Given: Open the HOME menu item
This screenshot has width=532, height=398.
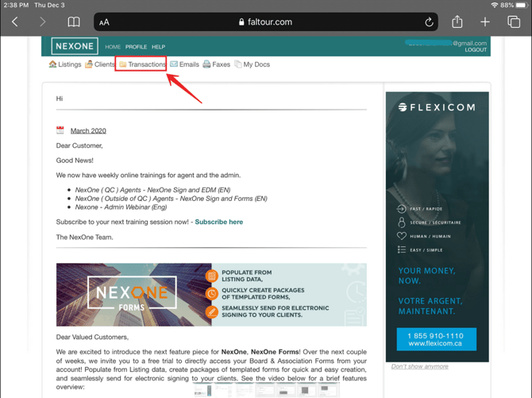Looking at the screenshot, I should [113, 47].
